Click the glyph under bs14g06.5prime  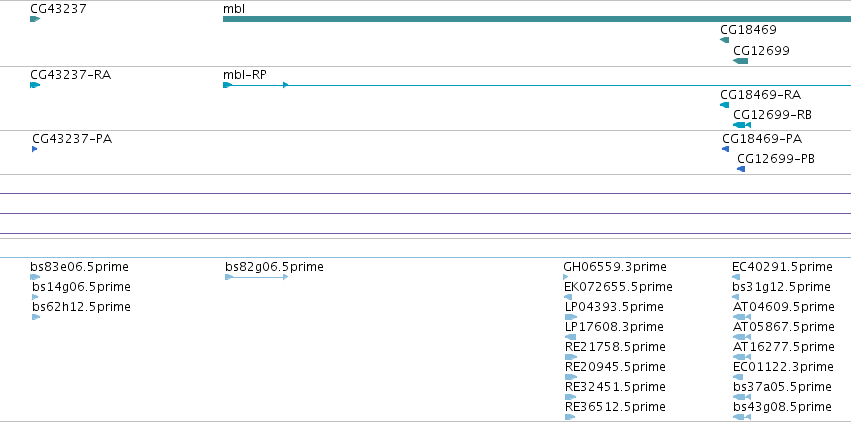tap(35, 297)
